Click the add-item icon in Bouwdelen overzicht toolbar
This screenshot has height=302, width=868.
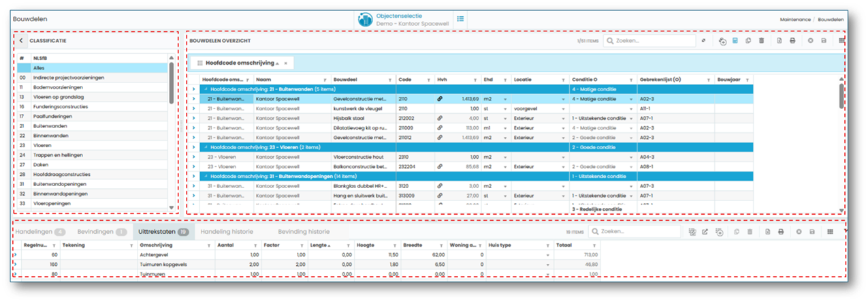pyautogui.click(x=723, y=41)
